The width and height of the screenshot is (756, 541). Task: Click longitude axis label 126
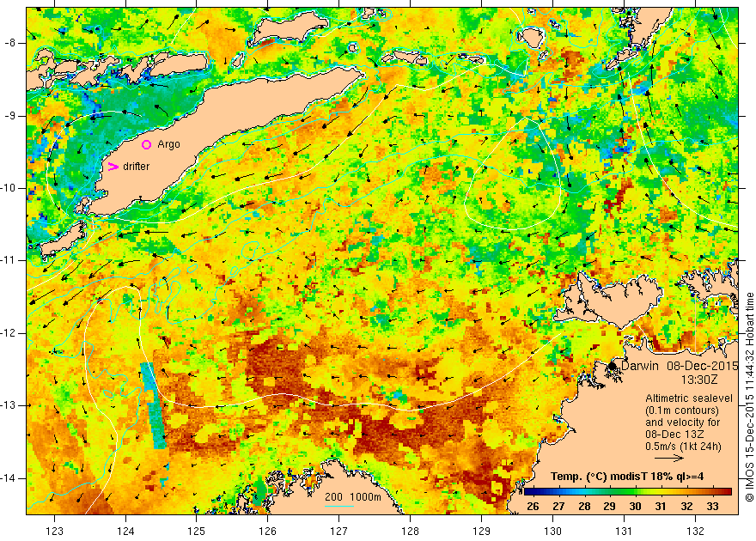(x=267, y=532)
